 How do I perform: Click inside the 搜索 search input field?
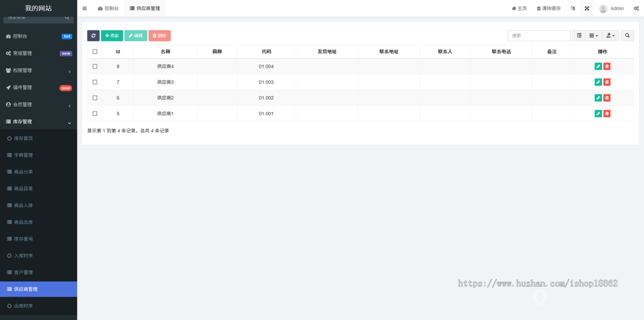click(539, 35)
